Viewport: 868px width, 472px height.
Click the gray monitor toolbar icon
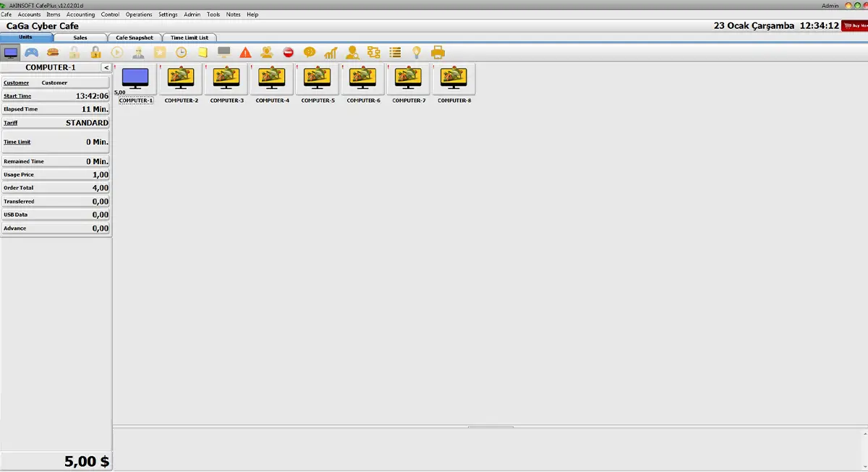[224, 52]
